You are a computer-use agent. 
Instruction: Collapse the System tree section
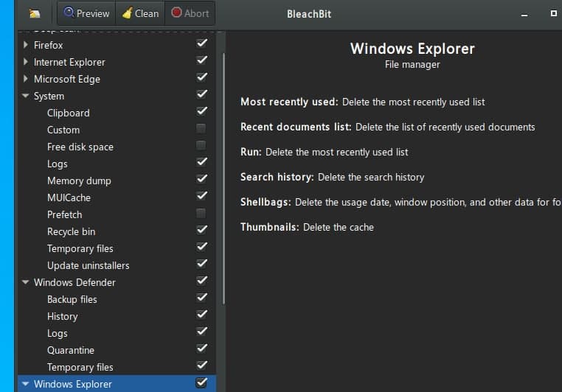point(26,96)
